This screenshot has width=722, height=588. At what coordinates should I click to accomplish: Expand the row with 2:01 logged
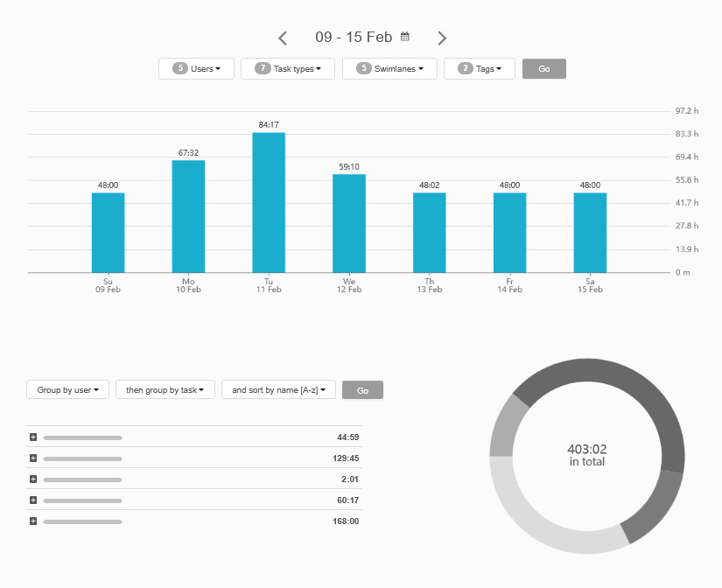pos(33,479)
